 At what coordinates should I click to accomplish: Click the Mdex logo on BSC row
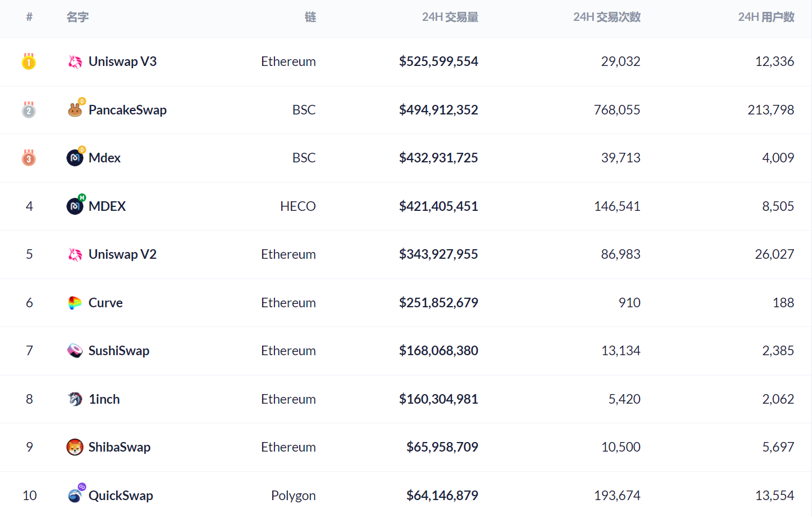(x=75, y=158)
